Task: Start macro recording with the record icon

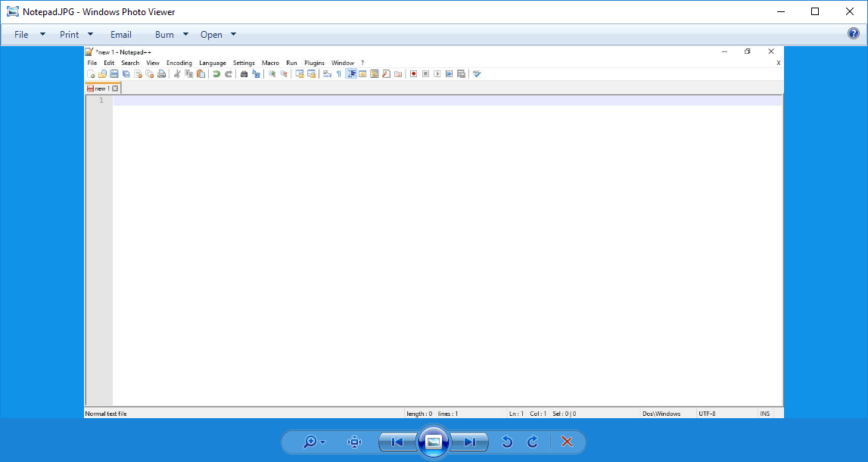Action: click(x=413, y=73)
